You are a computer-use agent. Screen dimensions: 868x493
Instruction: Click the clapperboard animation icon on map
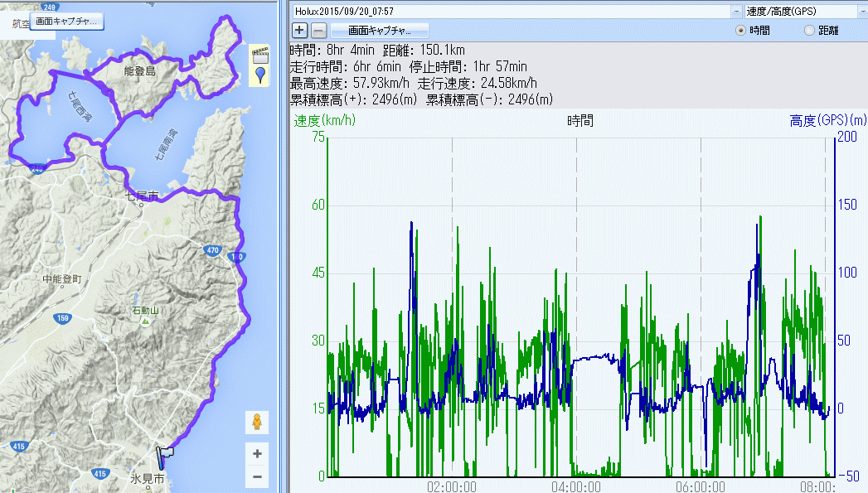coord(260,56)
